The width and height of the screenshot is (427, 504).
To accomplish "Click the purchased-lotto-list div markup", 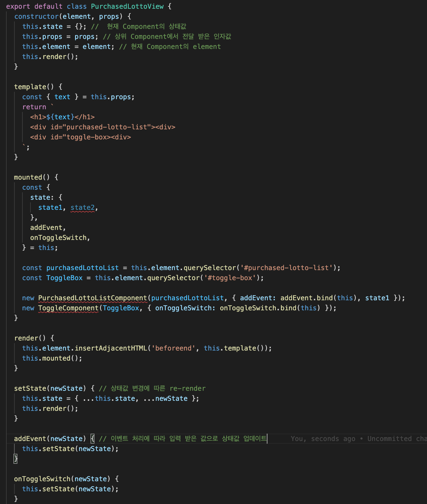I will point(103,127).
